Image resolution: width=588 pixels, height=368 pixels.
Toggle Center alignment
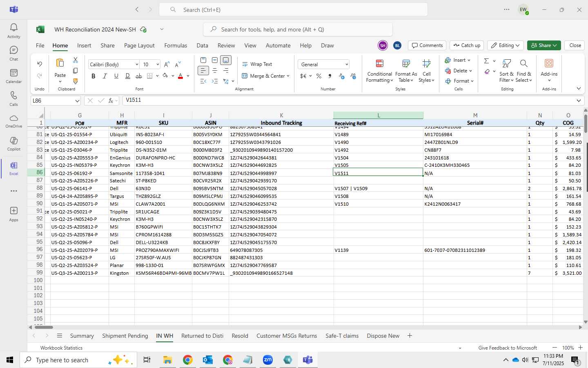tap(215, 71)
